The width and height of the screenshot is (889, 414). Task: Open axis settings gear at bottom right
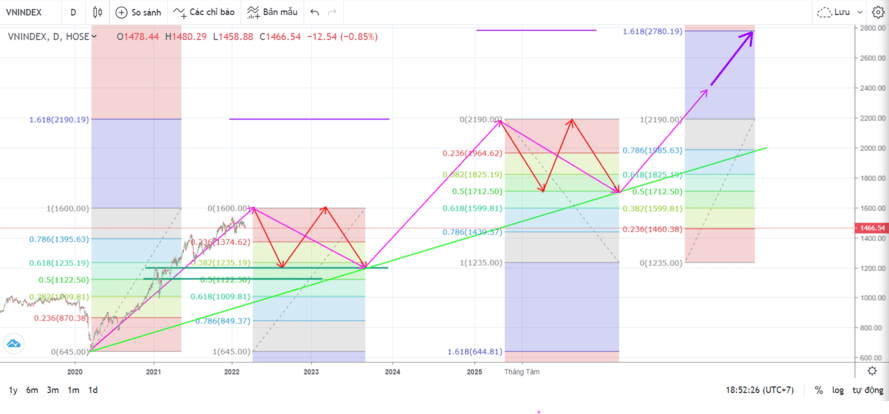(x=870, y=370)
